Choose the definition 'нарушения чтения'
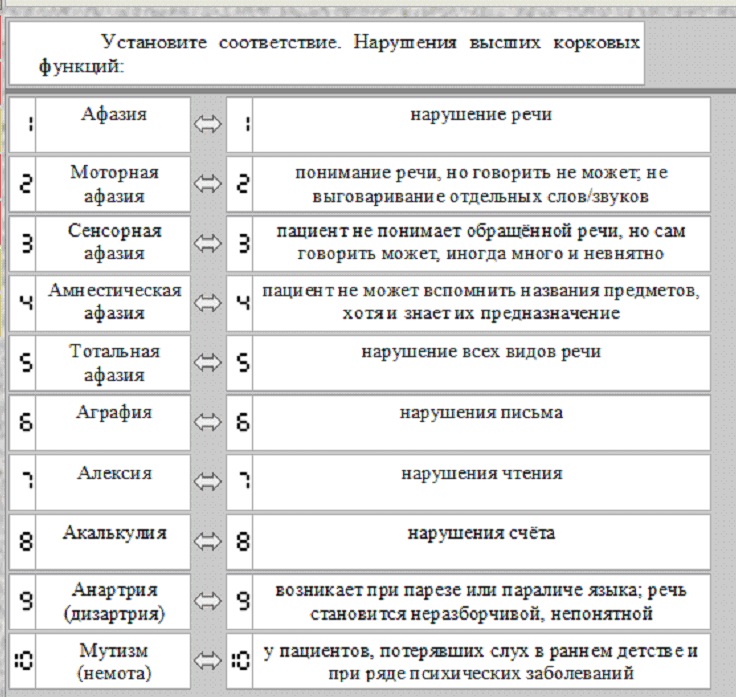Screen dimensions: 736x697 point(481,482)
